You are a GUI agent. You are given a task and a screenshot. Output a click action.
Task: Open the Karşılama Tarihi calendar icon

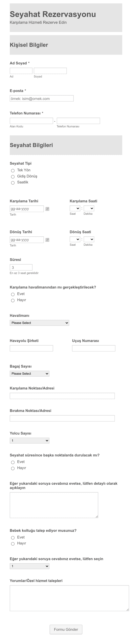coord(47,209)
